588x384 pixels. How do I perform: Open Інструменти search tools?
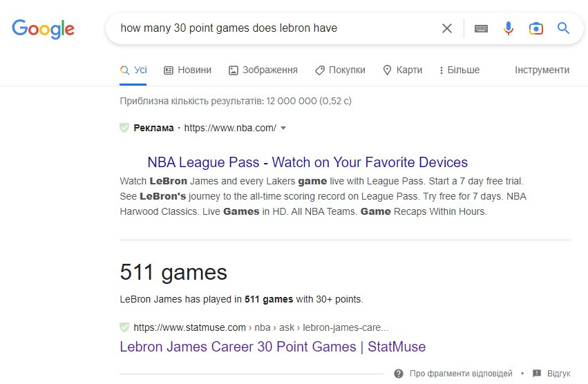click(x=542, y=70)
